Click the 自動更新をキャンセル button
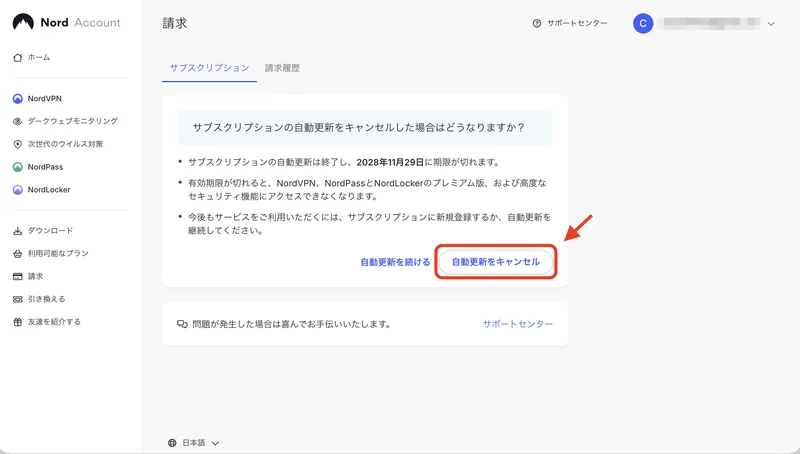 [x=495, y=262]
